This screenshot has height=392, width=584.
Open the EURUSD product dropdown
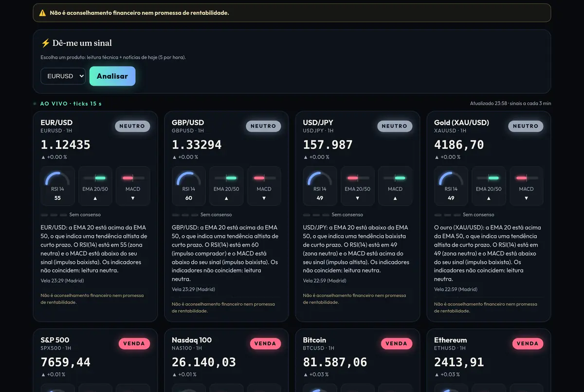tap(63, 76)
